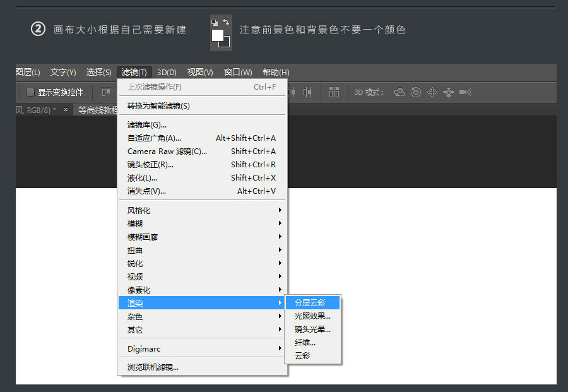
Task: Choose 浏览联机滤镜... at menu bottom
Action: coord(202,367)
